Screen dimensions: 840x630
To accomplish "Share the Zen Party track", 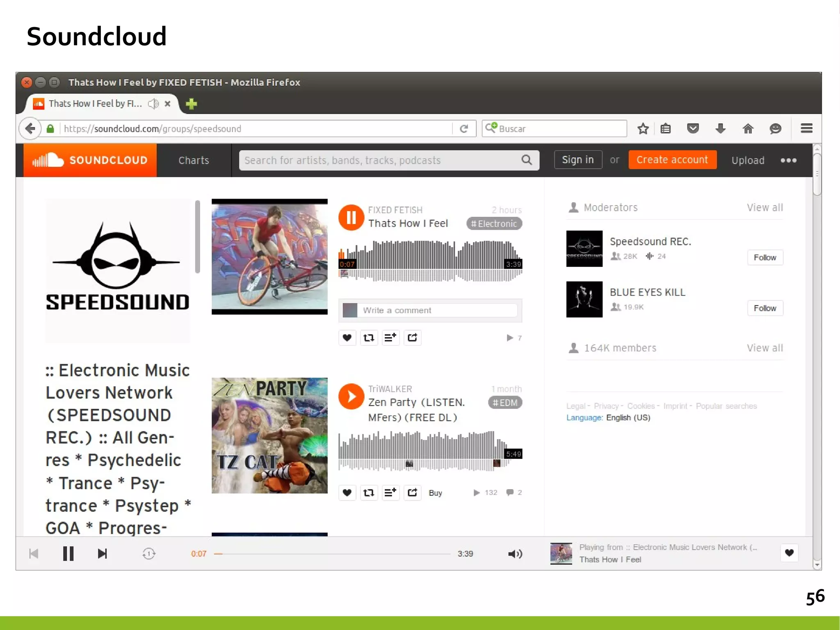I will 412,493.
